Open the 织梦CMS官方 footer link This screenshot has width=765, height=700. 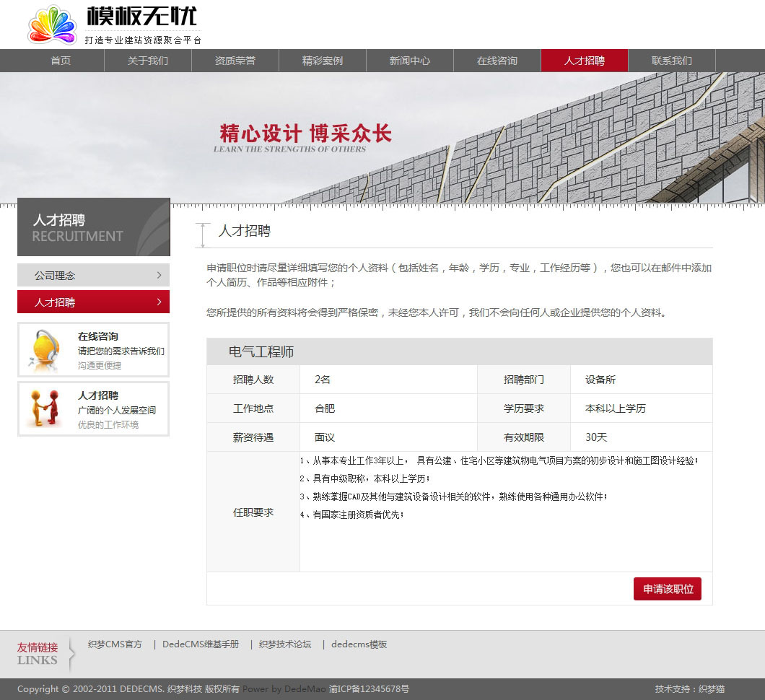click(x=115, y=644)
